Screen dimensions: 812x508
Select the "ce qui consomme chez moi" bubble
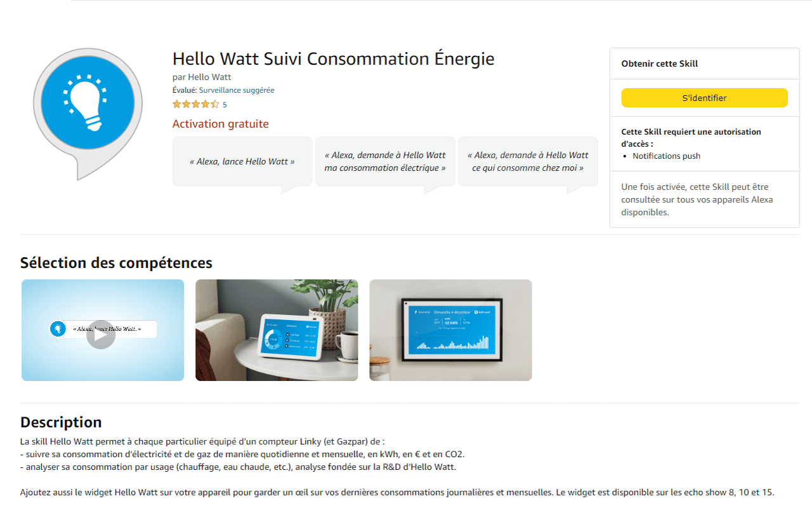coord(528,161)
